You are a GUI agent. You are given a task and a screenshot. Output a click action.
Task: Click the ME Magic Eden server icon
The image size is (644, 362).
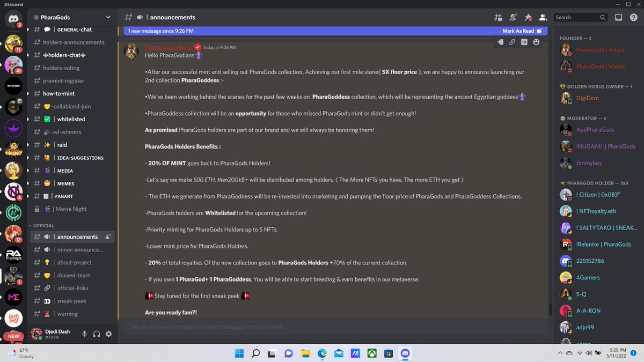(13, 297)
